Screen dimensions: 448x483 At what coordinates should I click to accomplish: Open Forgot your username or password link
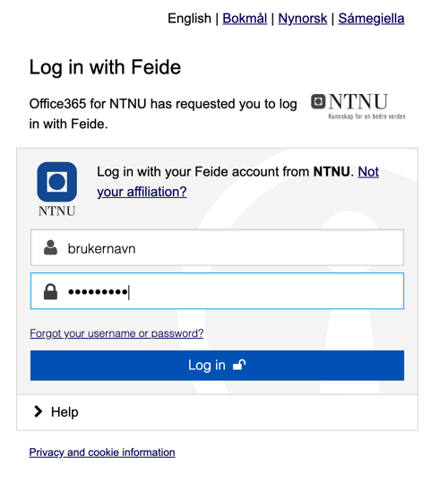pyautogui.click(x=116, y=333)
